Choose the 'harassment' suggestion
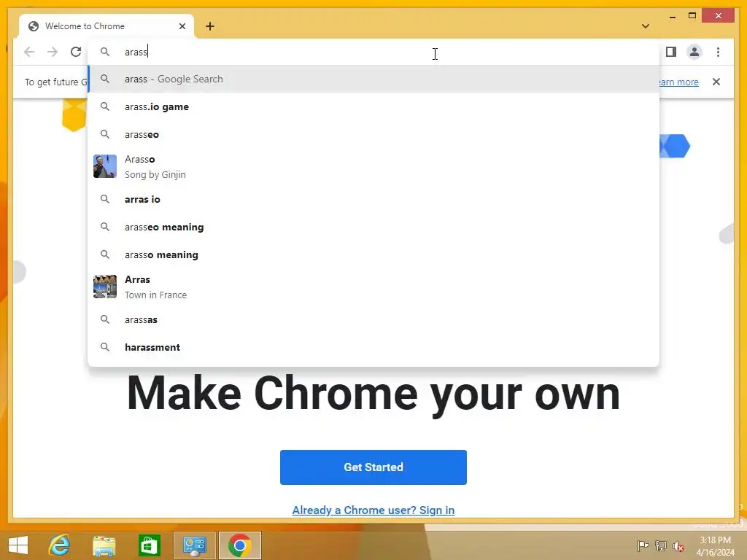This screenshot has height=560, width=747. point(373,347)
